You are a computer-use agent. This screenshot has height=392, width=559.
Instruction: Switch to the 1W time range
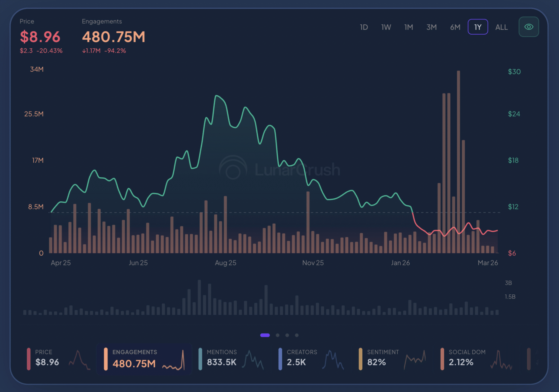click(386, 27)
